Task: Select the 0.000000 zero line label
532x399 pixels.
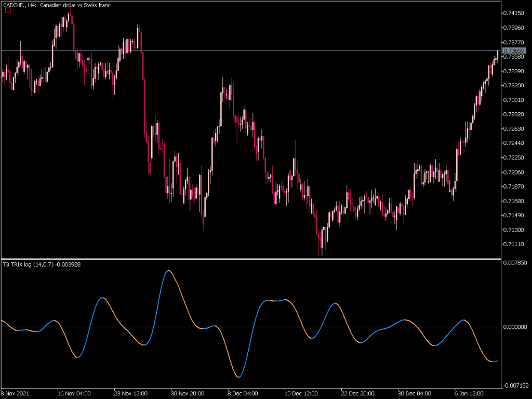Action: point(514,328)
